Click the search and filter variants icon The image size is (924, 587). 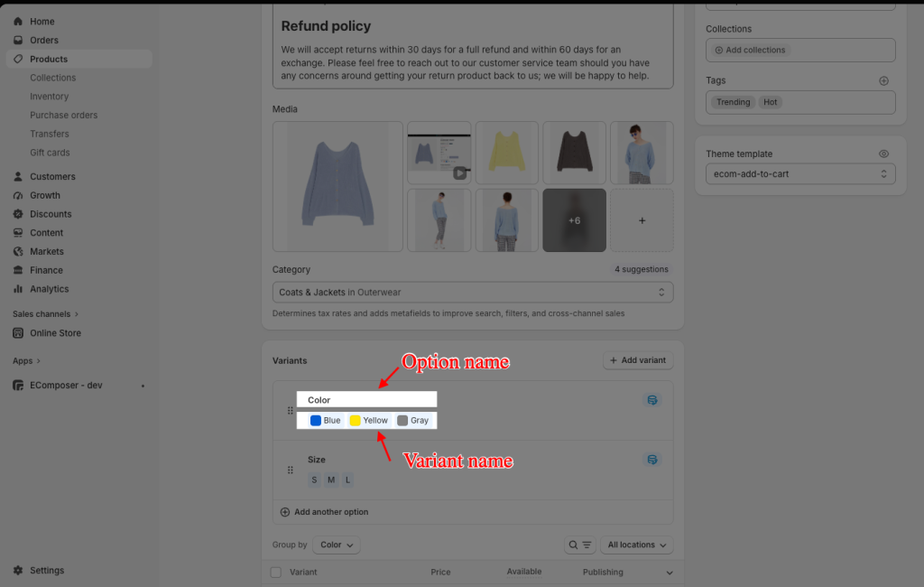click(x=580, y=545)
